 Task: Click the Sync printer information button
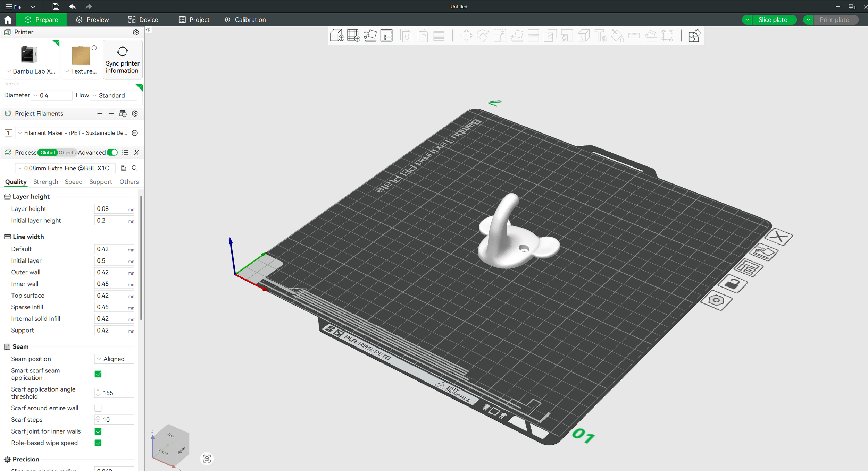coord(123,60)
